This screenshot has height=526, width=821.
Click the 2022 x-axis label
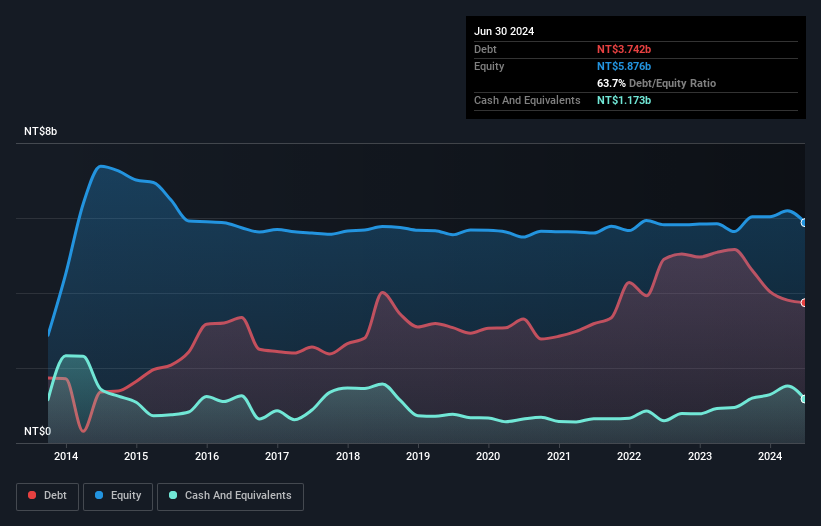(x=629, y=456)
